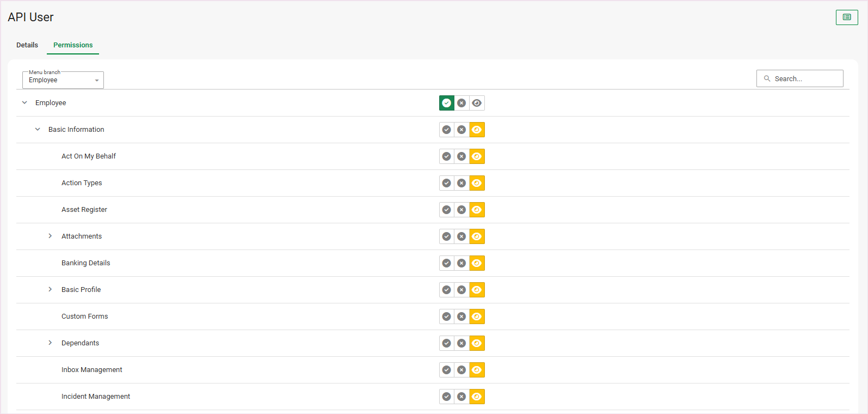This screenshot has width=868, height=414.
Task: Expand the Attachments tree node
Action: 50,236
